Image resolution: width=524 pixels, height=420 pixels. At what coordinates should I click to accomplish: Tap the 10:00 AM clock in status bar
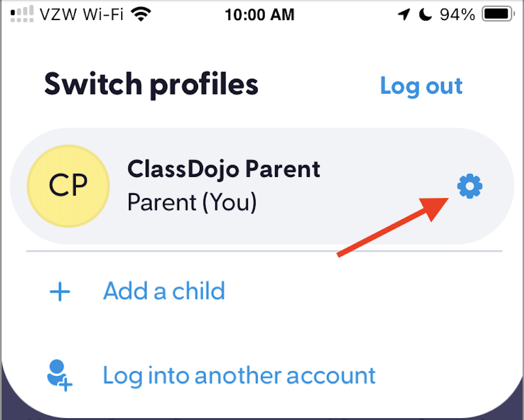(x=259, y=15)
